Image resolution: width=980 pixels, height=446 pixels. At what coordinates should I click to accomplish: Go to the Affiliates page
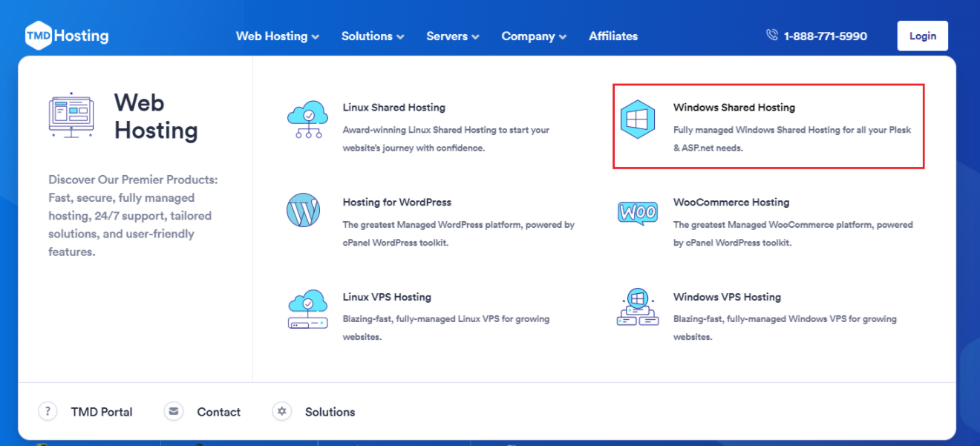(613, 36)
